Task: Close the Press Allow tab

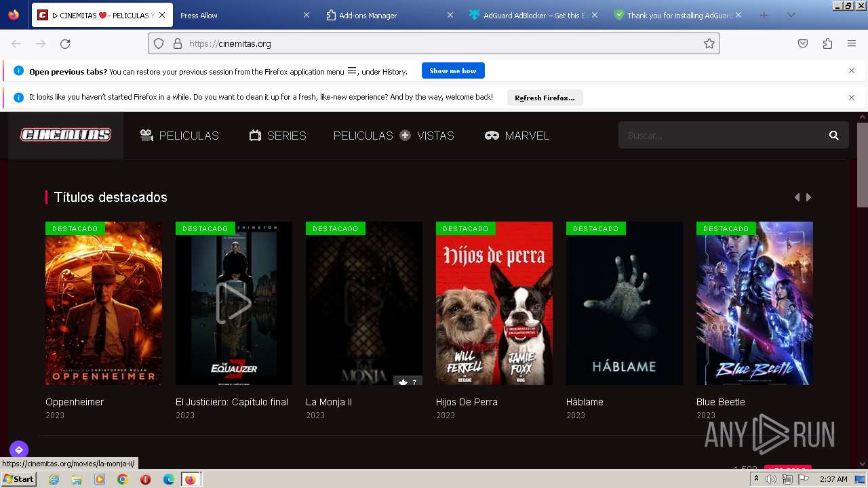Action: point(306,15)
